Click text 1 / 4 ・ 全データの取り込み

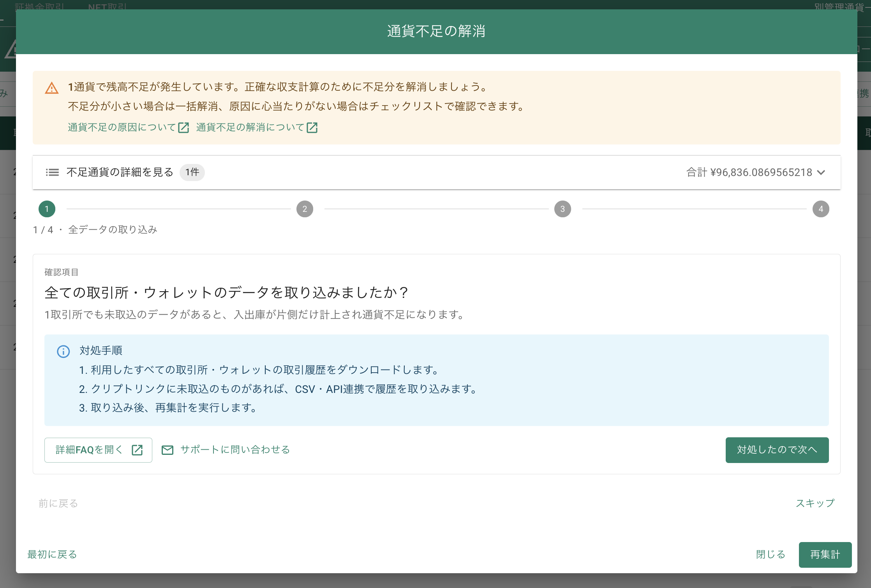[95, 230]
